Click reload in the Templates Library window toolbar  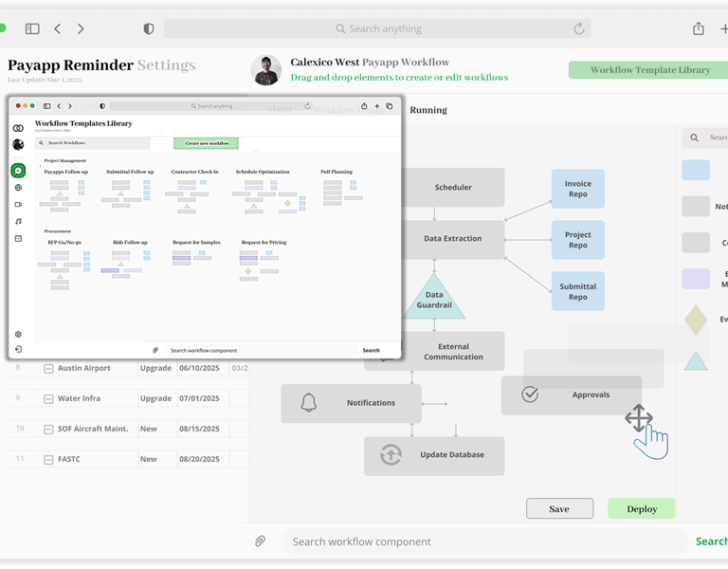coord(307,106)
